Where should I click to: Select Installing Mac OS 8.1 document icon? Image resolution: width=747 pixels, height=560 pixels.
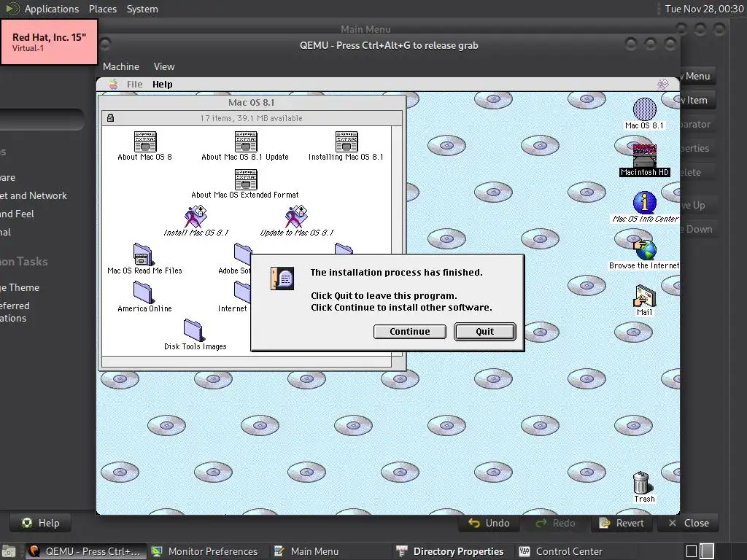pyautogui.click(x=347, y=141)
